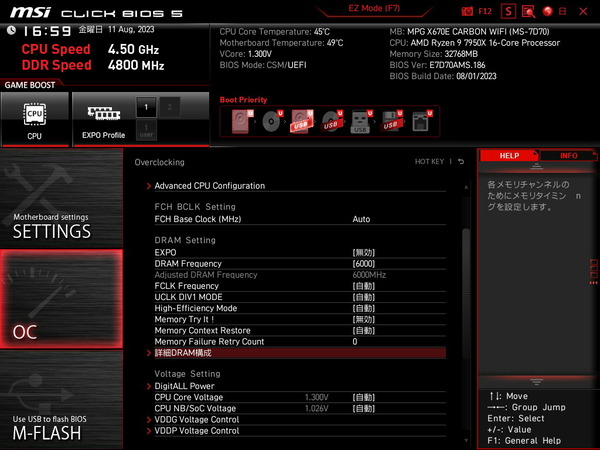Click the Boot Priority label
The width and height of the screenshot is (600, 450).
243,100
